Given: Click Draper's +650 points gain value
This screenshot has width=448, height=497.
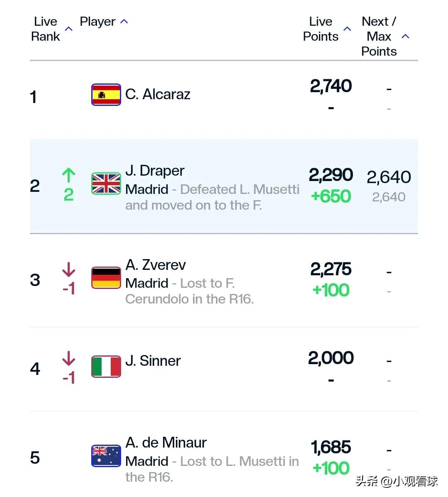Looking at the screenshot, I should pos(331,196).
